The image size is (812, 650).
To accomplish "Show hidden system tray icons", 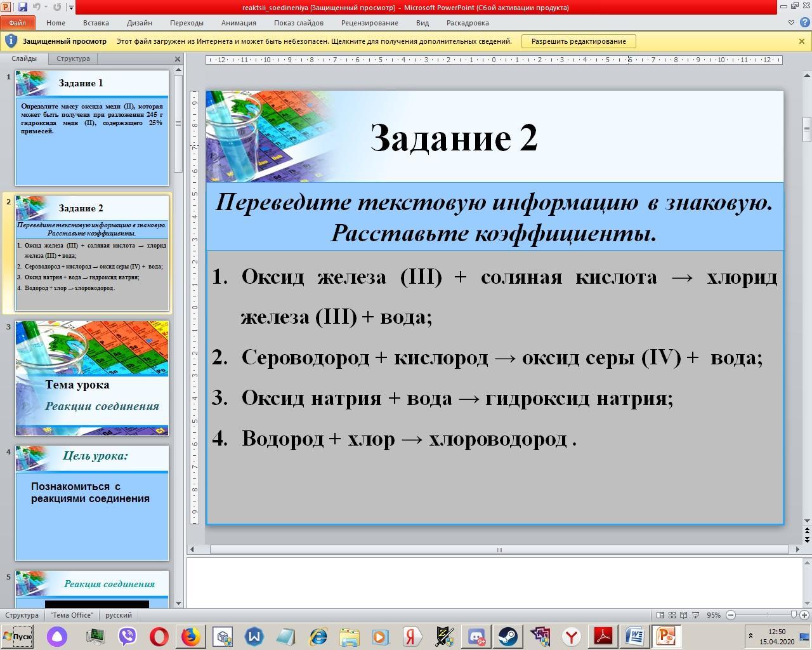I will (x=751, y=636).
